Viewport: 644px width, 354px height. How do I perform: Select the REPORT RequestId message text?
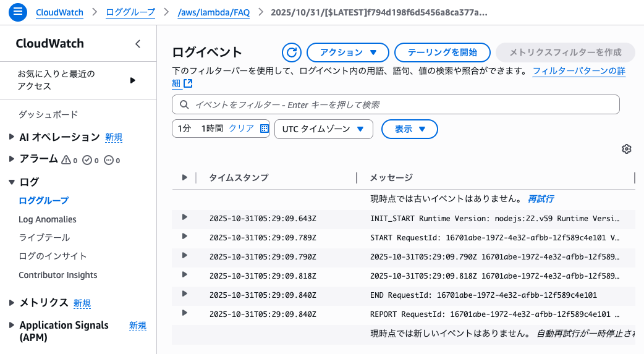tap(495, 314)
